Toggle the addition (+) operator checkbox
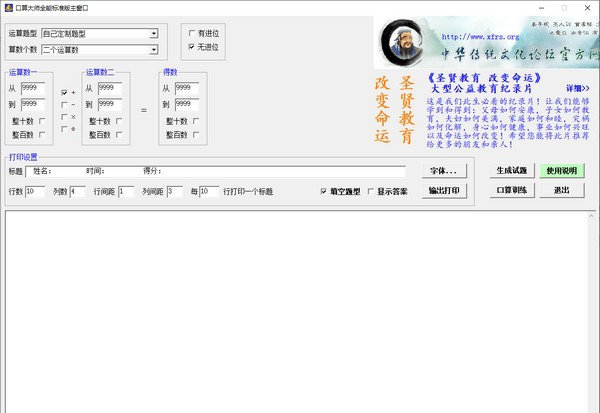This screenshot has height=413, width=600. 64,93
